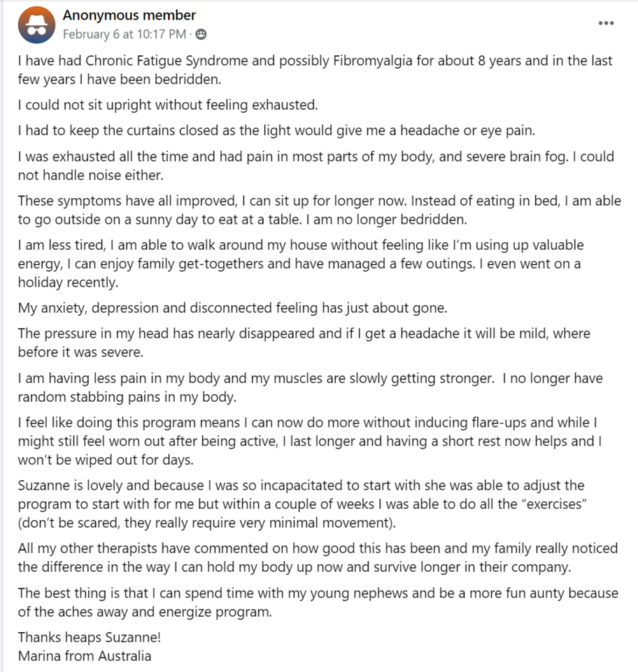Image resolution: width=638 pixels, height=672 pixels.
Task: Click the paragraph about young nephews
Action: coord(318,602)
